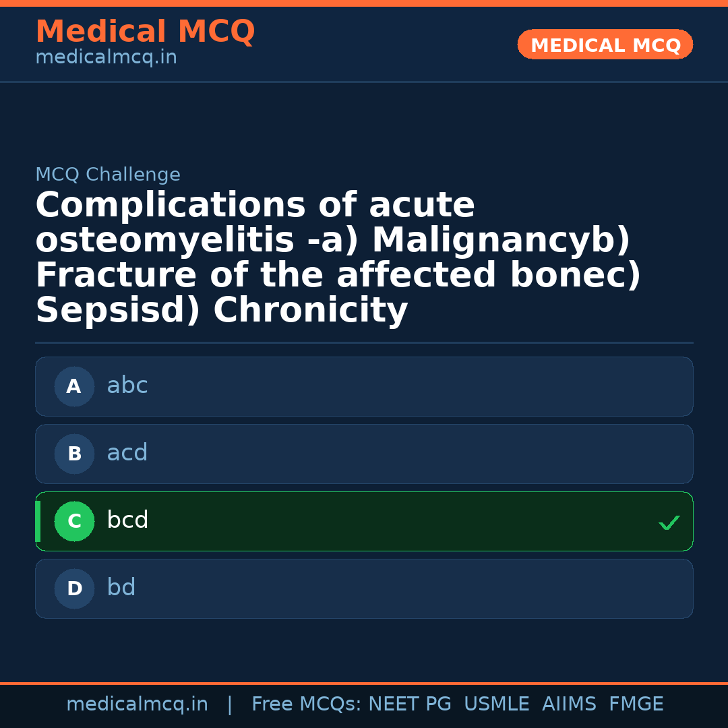Click the circular A badge icon
Image resolution: width=728 pixels, height=728 pixels.
coord(74,386)
